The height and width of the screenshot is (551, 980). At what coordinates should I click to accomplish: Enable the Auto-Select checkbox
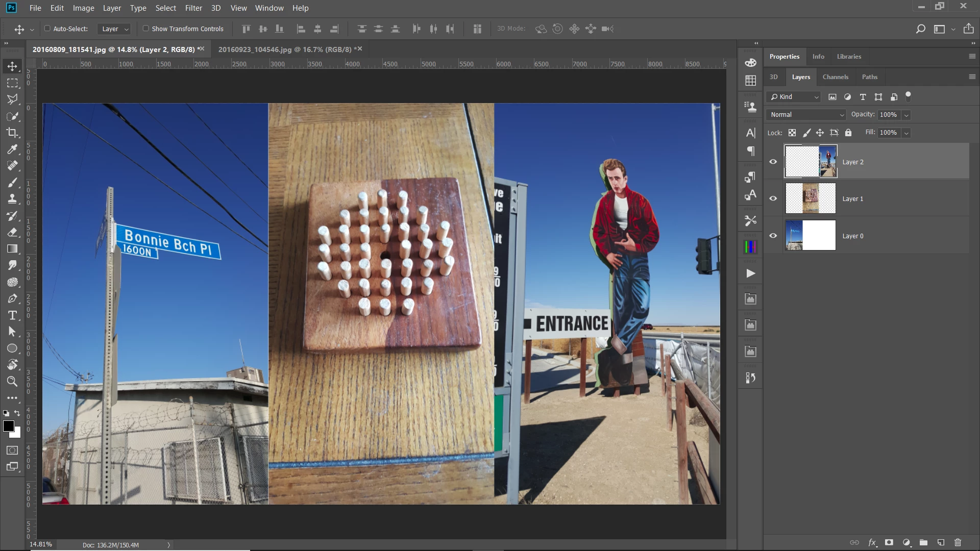(x=47, y=29)
